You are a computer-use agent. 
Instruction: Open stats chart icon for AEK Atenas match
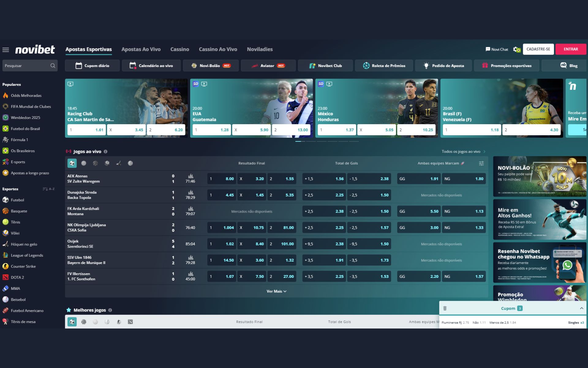point(190,176)
